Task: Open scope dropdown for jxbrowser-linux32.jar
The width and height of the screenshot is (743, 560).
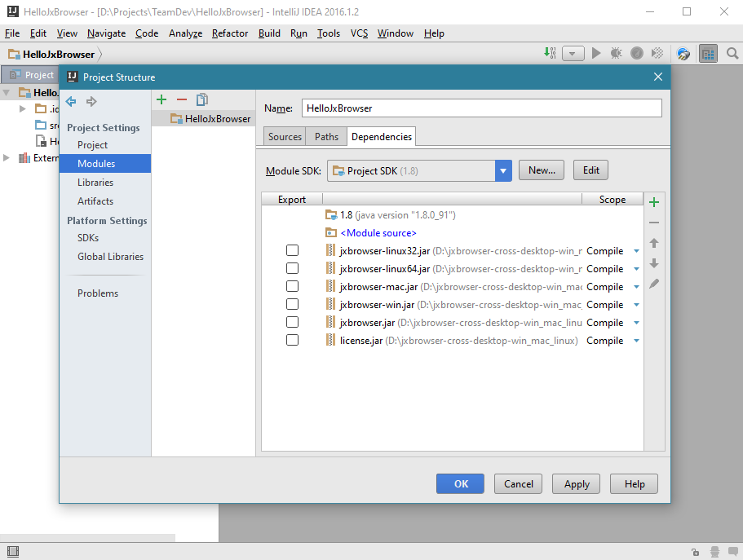Action: pos(636,251)
